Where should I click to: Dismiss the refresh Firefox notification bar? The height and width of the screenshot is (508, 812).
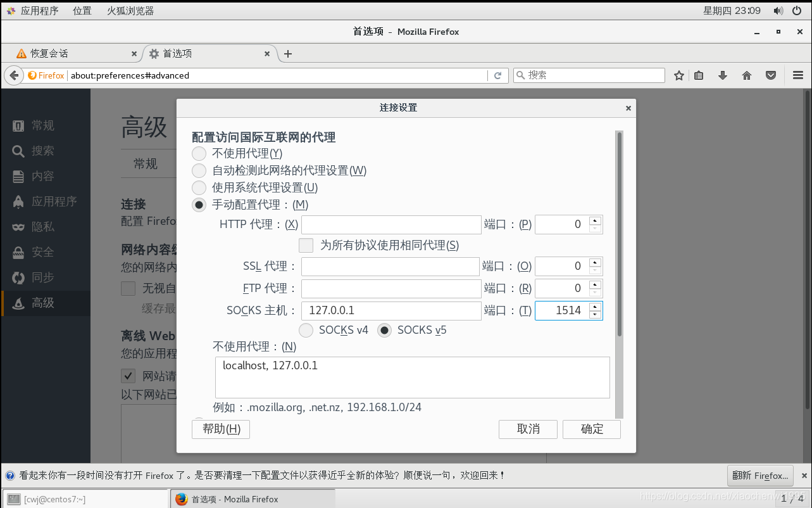pyautogui.click(x=804, y=475)
